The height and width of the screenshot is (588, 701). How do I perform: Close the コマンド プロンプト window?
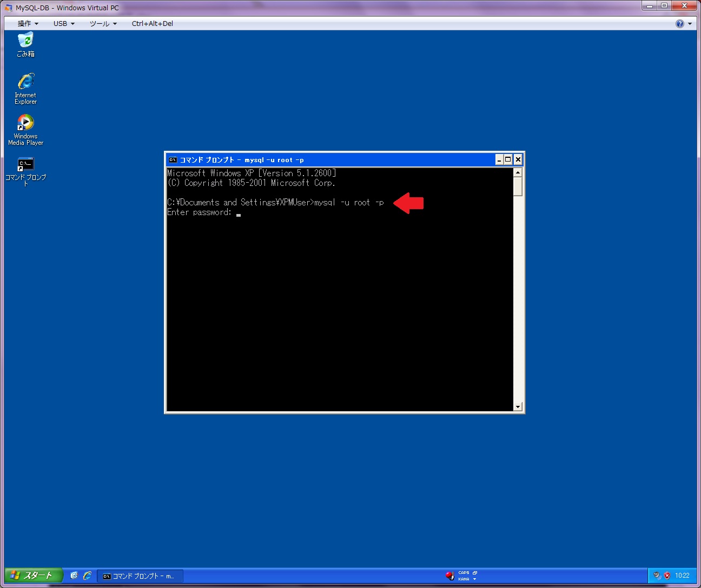[518, 159]
